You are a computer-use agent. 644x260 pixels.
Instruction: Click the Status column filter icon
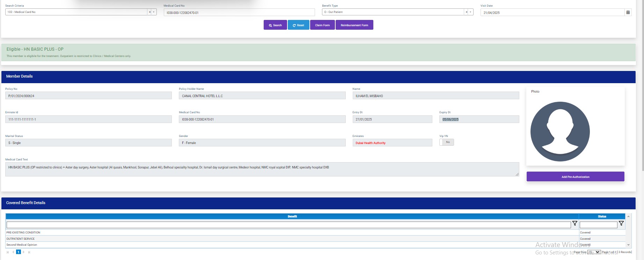pyautogui.click(x=621, y=224)
